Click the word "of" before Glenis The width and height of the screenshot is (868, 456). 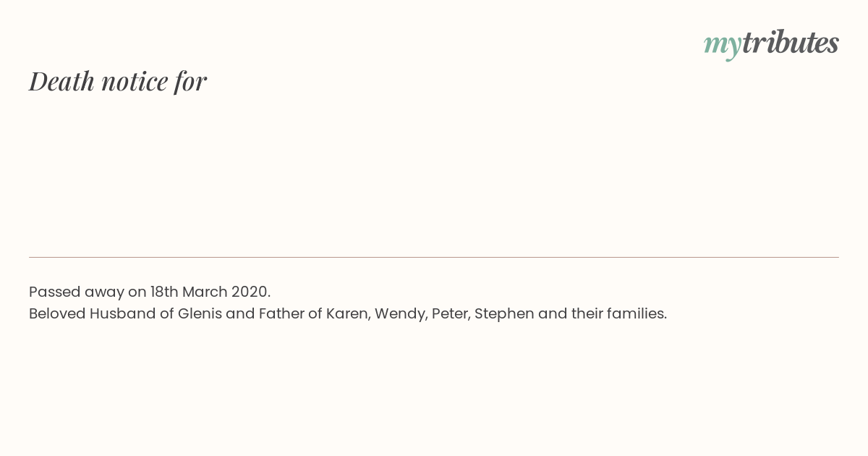tap(167, 313)
